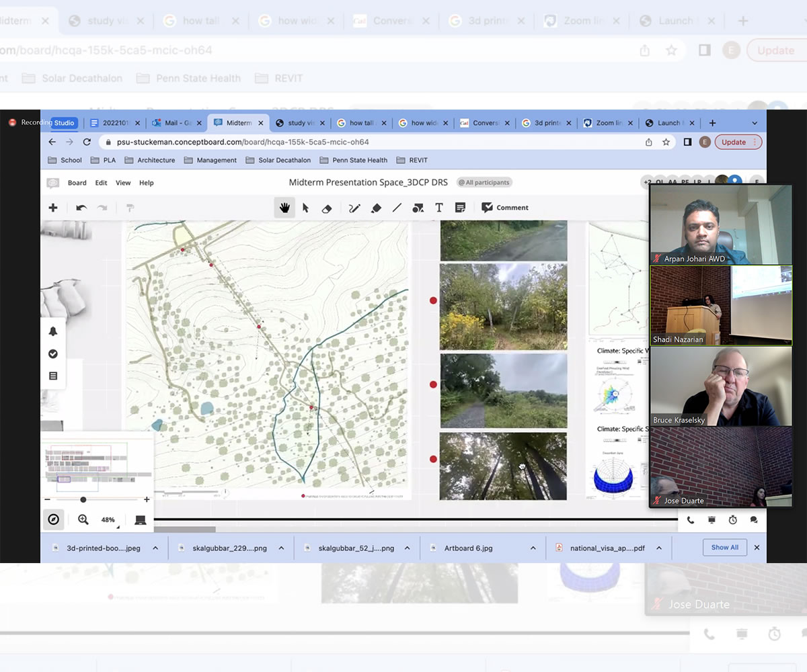The height and width of the screenshot is (672, 807).
Task: Click the moderation screen icon at bottom right
Action: [712, 520]
